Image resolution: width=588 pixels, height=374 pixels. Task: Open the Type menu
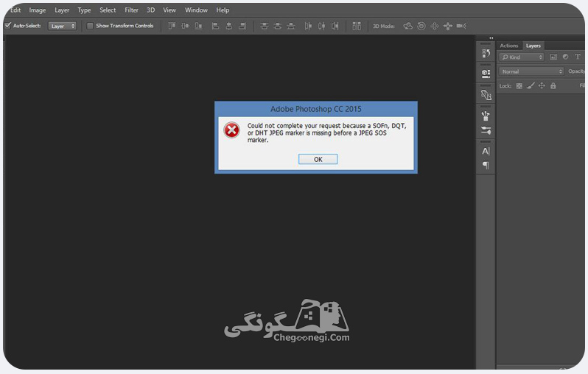[x=84, y=10]
